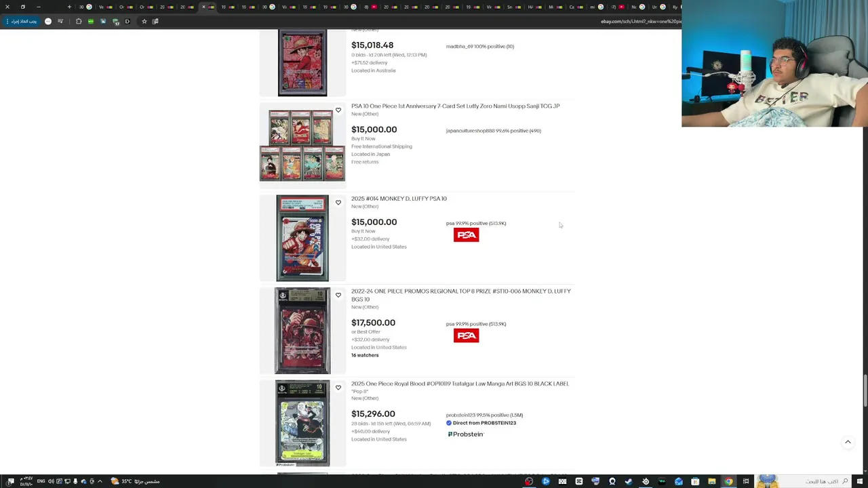Bookmark this page with the star icon
The width and height of the screenshot is (868, 488).
[x=144, y=22]
